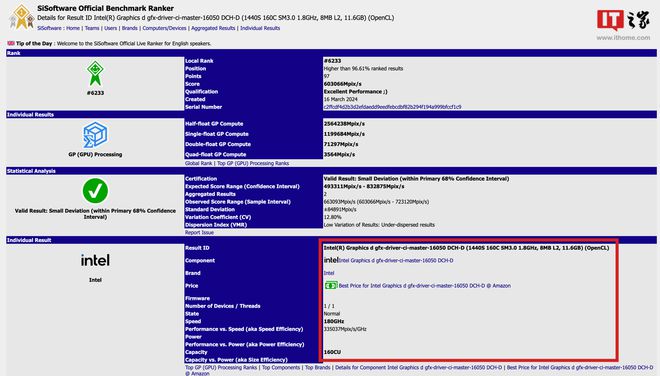Click the GP (GPU) Processing cube icon
The image size is (660, 376).
(95, 135)
